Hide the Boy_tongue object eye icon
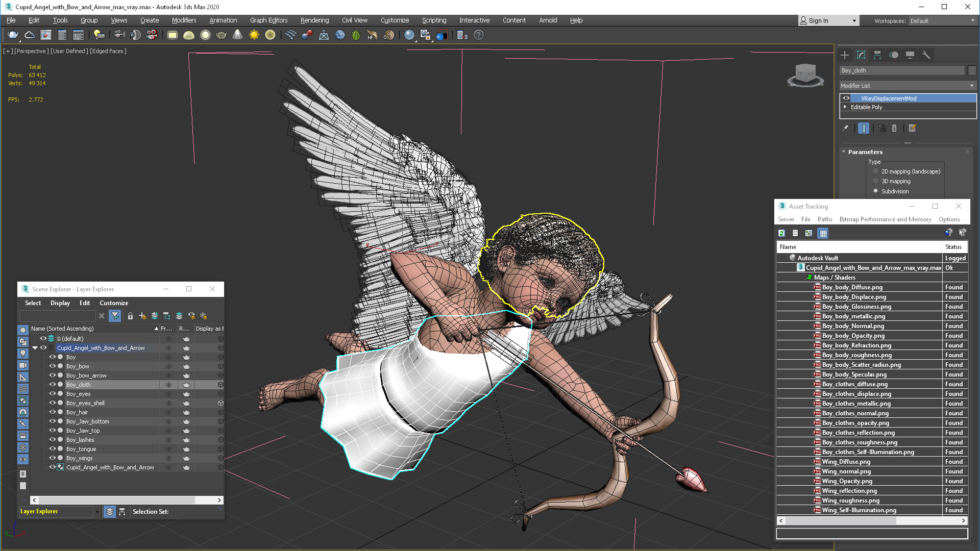980x551 pixels. pos(52,449)
